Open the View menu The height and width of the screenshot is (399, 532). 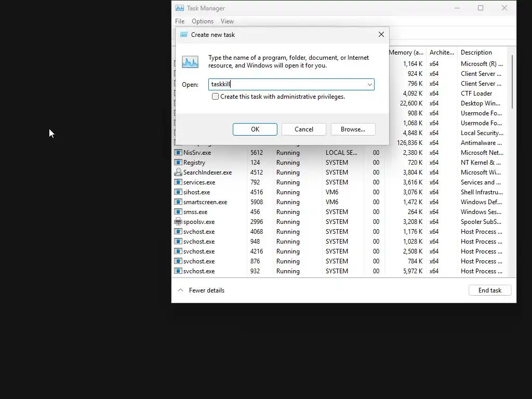pyautogui.click(x=227, y=21)
